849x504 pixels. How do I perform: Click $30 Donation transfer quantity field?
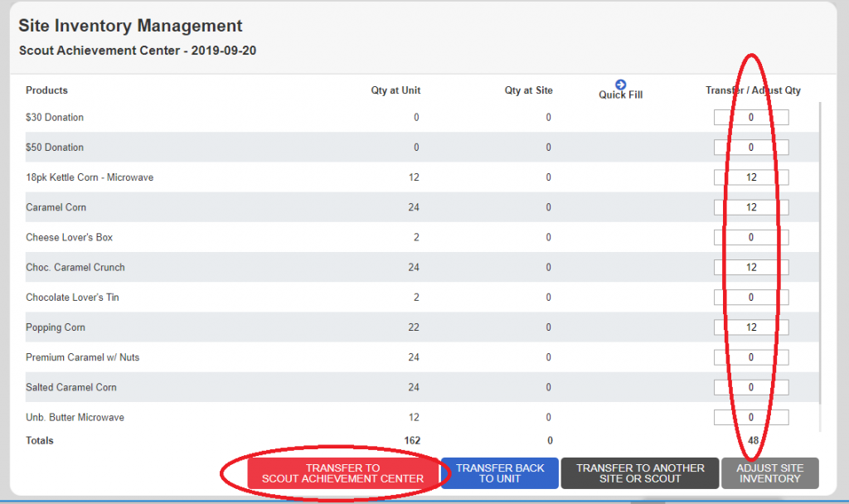pyautogui.click(x=751, y=118)
